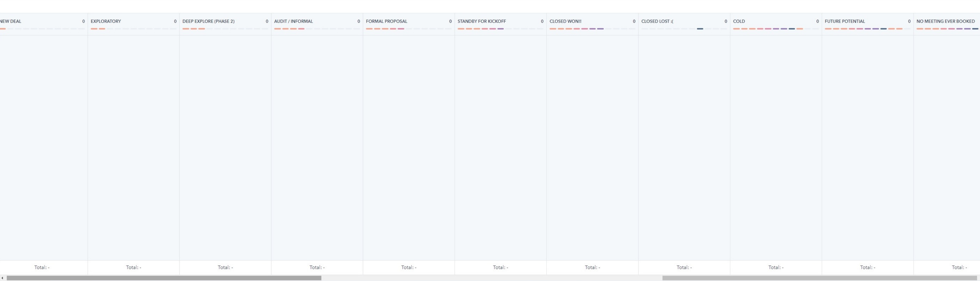This screenshot has height=281, width=980.
Task: Click the deal count in CLOSED WON!! column
Action: 634,21
